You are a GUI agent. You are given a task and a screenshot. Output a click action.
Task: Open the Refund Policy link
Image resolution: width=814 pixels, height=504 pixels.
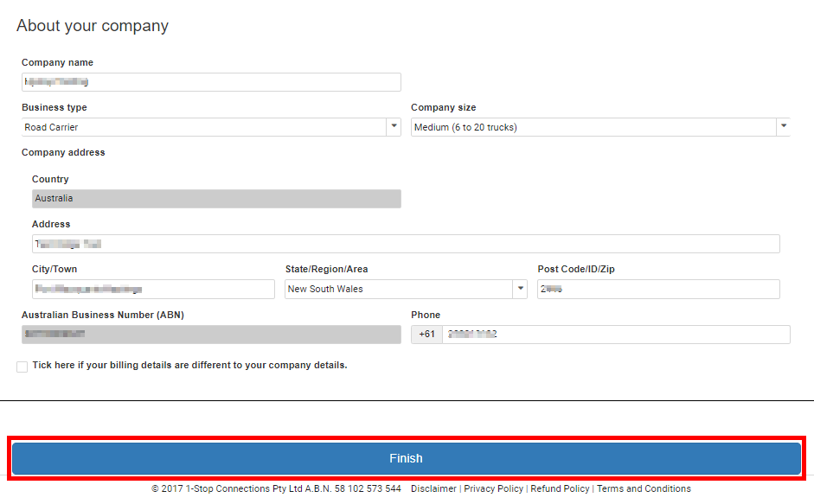pos(561,488)
